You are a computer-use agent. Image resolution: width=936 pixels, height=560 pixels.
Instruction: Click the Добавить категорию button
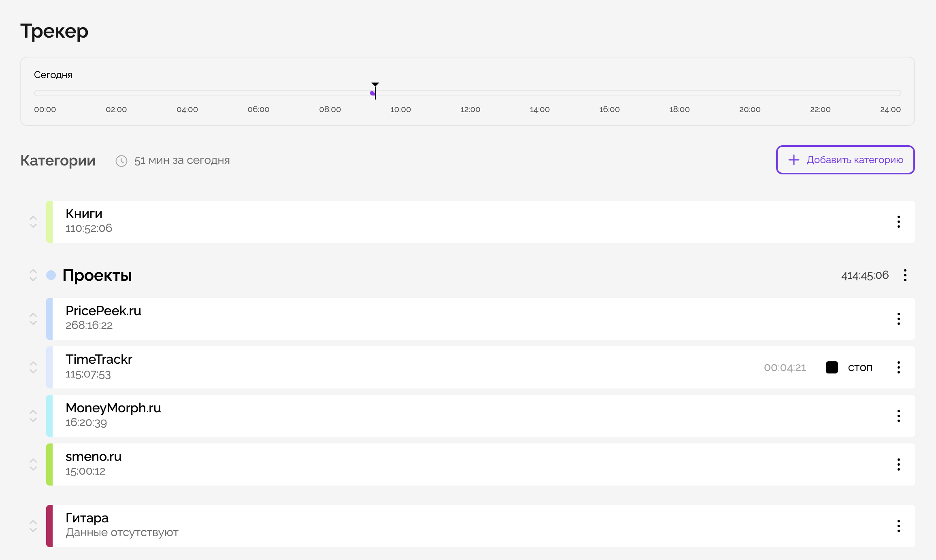click(x=845, y=160)
